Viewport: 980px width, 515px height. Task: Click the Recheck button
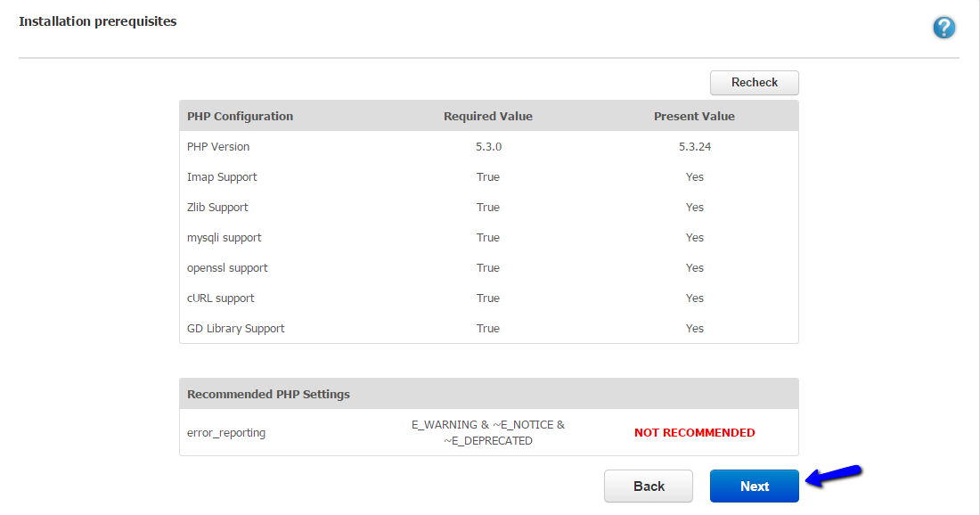[754, 82]
